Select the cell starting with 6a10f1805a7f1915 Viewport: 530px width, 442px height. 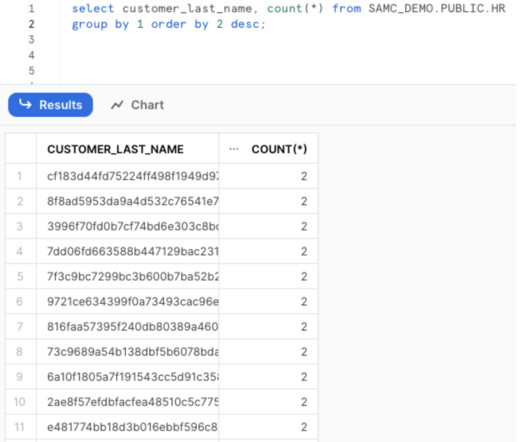click(x=127, y=377)
